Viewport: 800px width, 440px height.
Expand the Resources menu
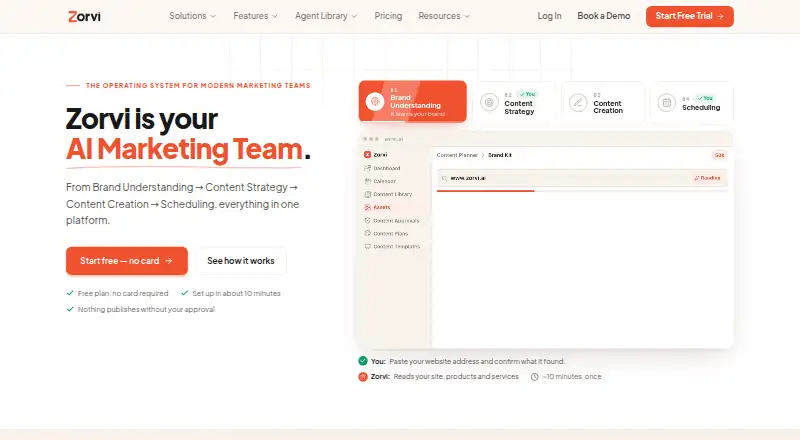point(444,16)
